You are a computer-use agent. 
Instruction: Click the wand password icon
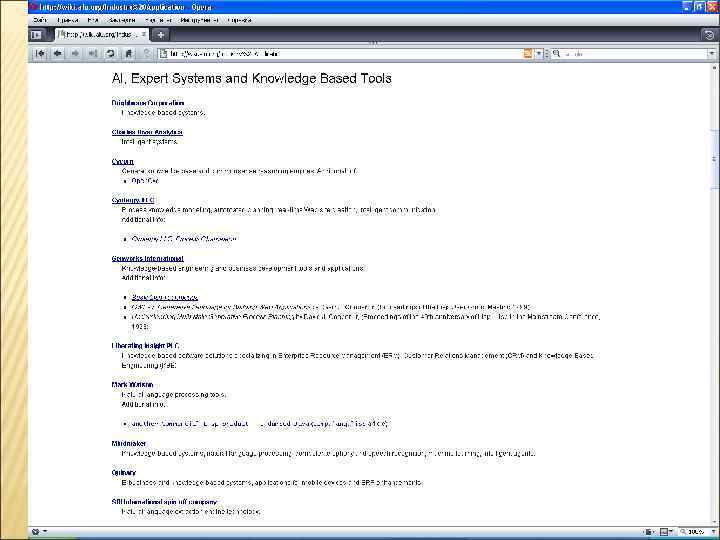[146, 54]
